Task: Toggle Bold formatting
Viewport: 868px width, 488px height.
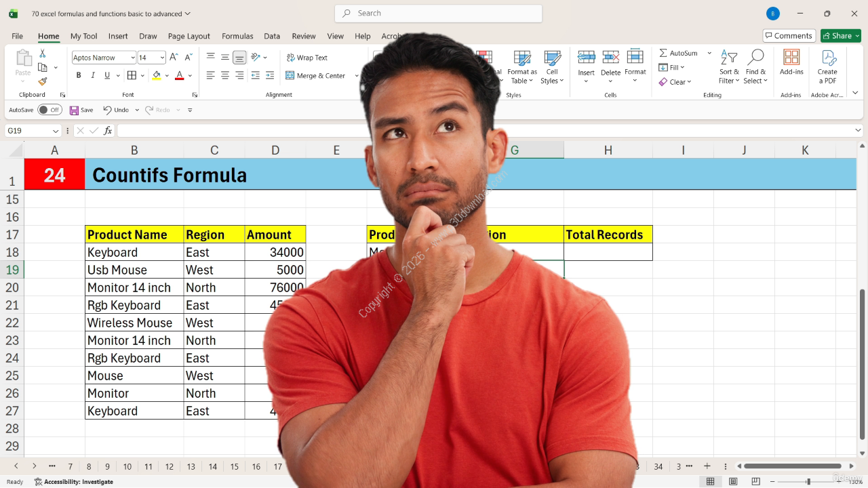Action: (79, 75)
